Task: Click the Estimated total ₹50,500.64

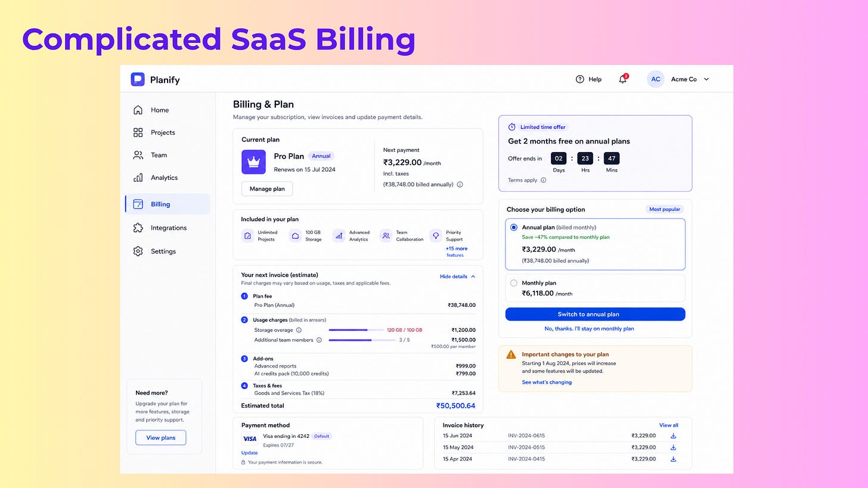Action: [455, 406]
